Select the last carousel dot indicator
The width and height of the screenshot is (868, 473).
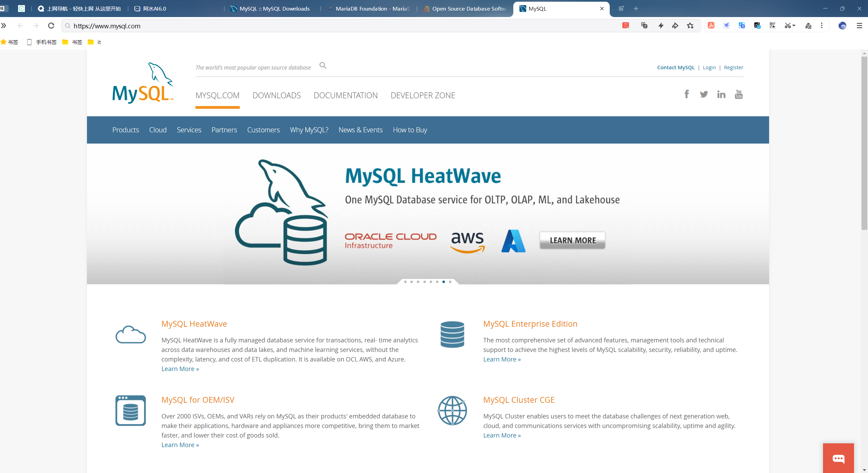tap(450, 282)
